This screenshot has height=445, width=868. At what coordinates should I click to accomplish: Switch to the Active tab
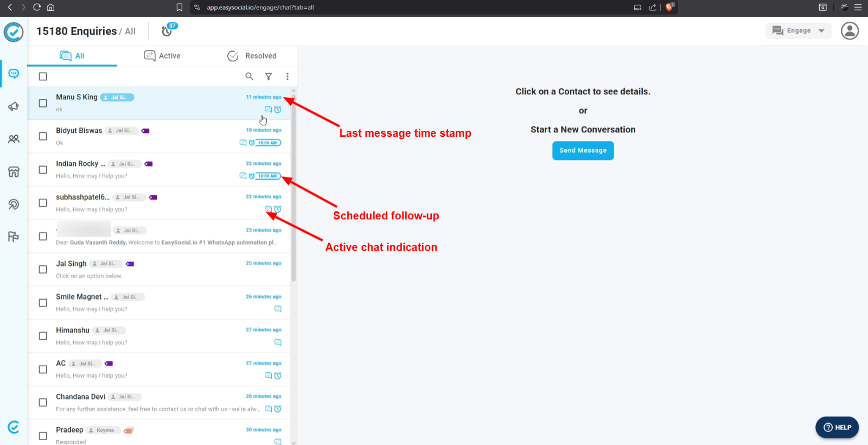coord(162,56)
